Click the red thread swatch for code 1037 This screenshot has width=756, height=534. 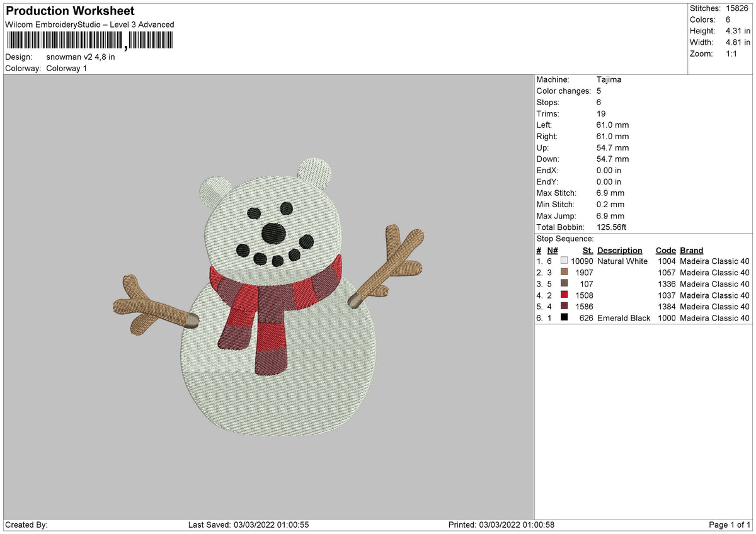tap(564, 295)
